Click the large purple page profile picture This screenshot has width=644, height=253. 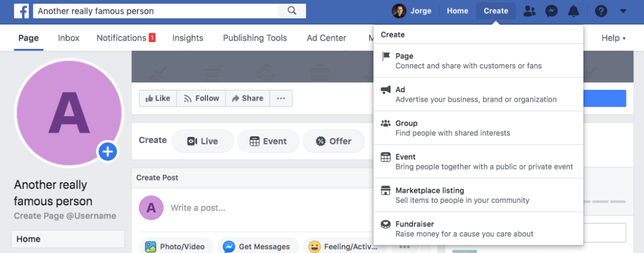69,113
